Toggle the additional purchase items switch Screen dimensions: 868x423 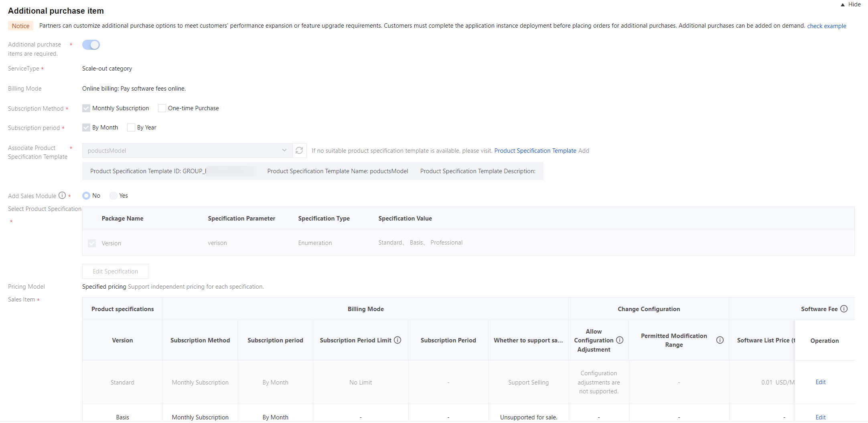[91, 45]
